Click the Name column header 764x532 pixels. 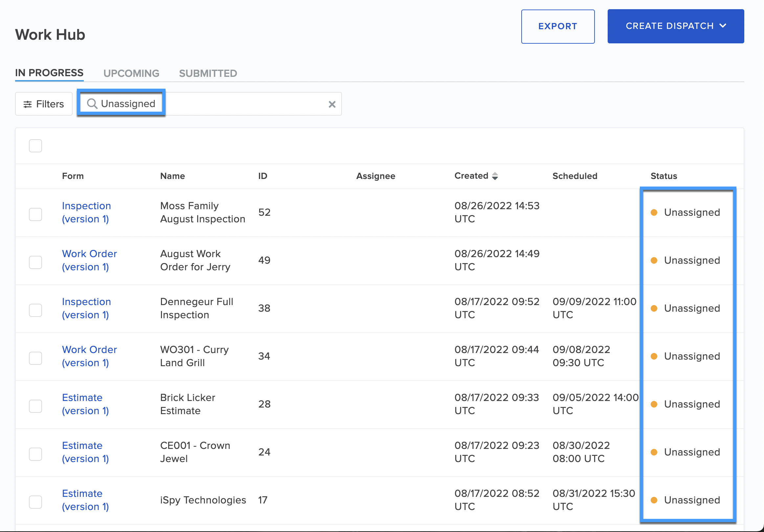pyautogui.click(x=172, y=176)
